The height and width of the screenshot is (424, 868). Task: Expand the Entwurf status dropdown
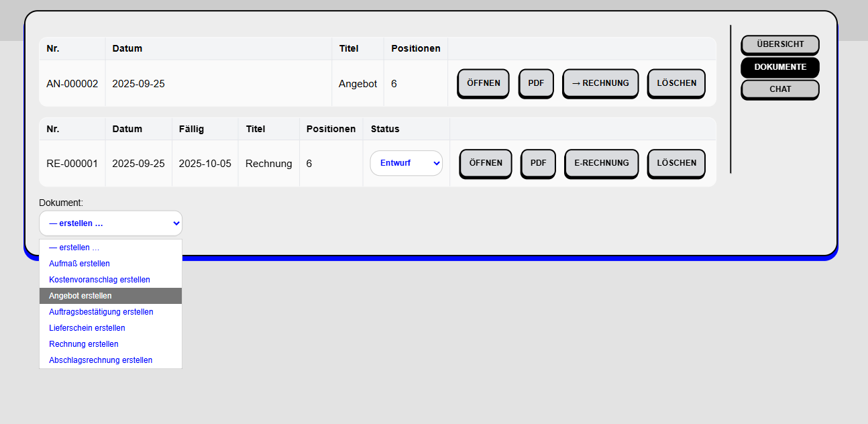(x=406, y=163)
